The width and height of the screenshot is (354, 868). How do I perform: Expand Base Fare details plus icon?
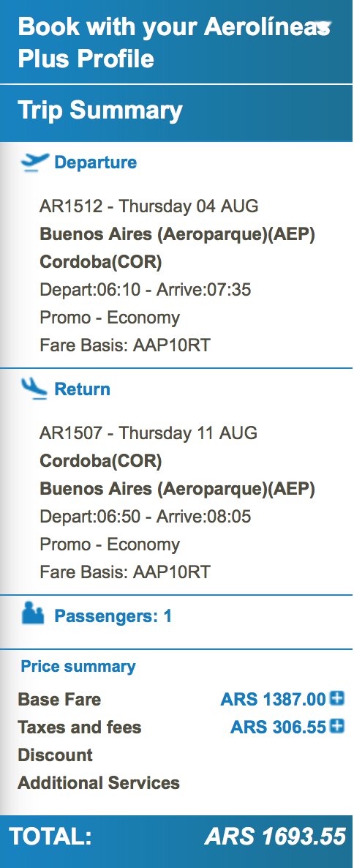pos(337,698)
